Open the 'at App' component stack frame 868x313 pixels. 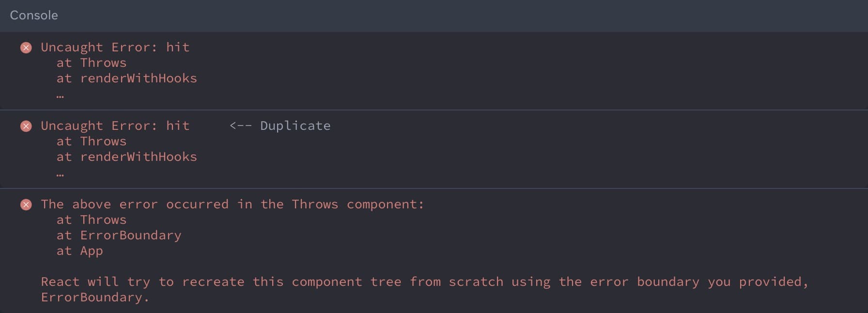point(80,251)
